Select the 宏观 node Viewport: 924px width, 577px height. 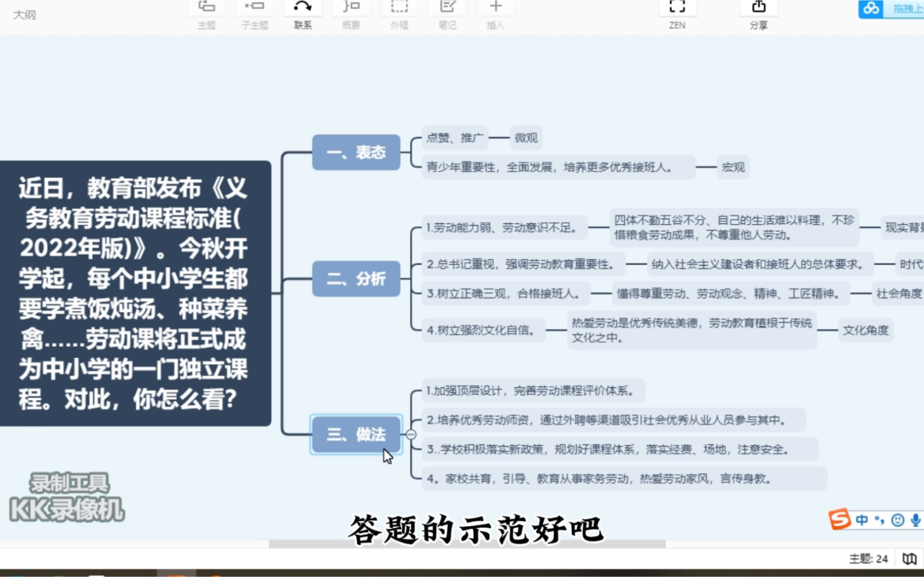pos(733,167)
